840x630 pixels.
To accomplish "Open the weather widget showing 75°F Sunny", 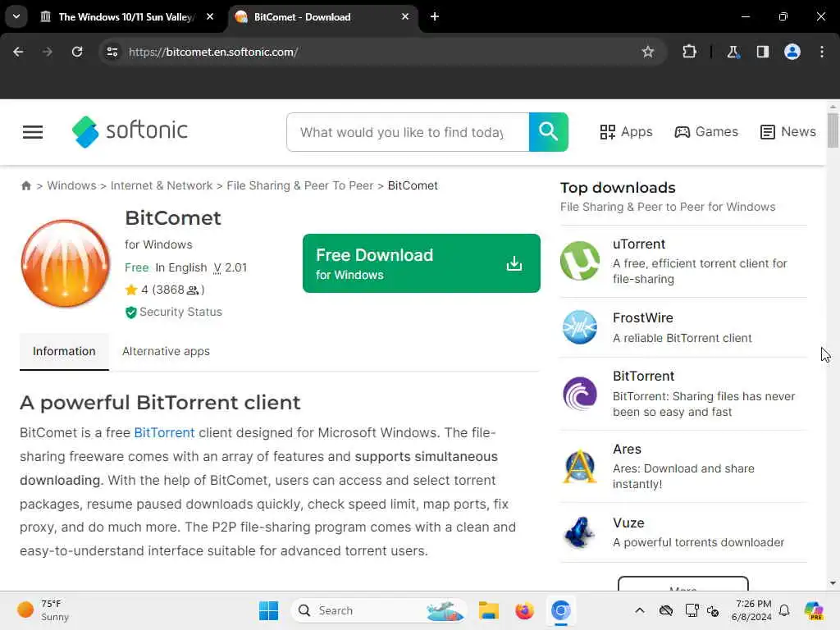I will (43, 610).
